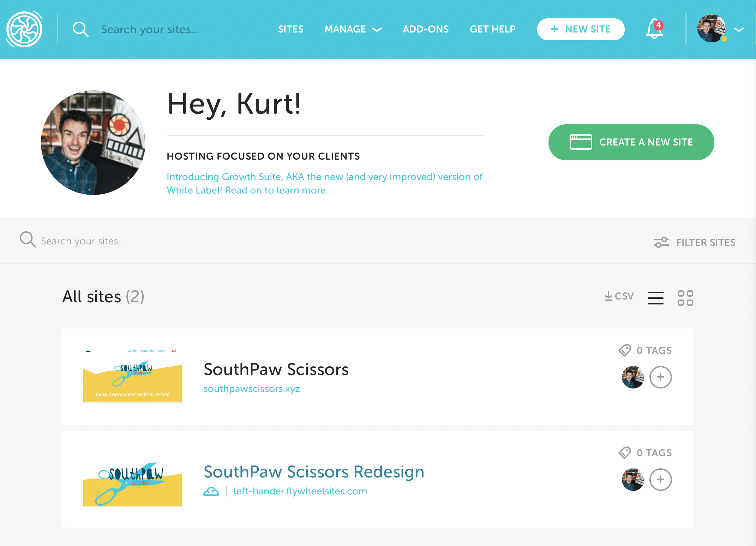Expand the Manage dropdown menu
Viewport: 756px width, 546px height.
[x=353, y=29]
